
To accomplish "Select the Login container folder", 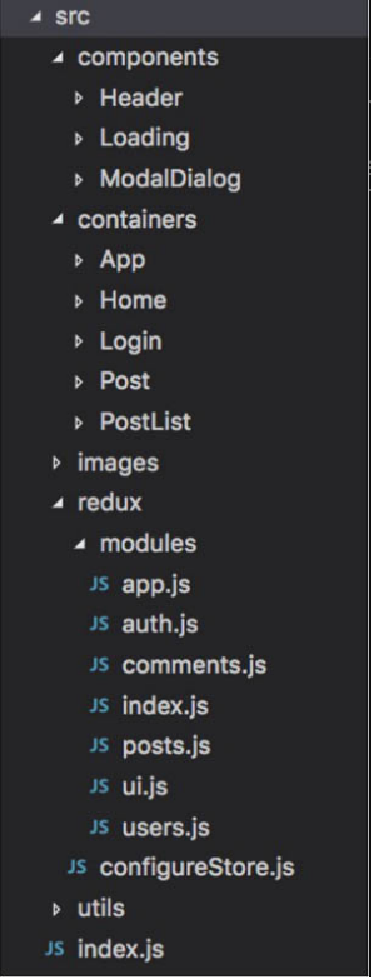I will pos(130,341).
